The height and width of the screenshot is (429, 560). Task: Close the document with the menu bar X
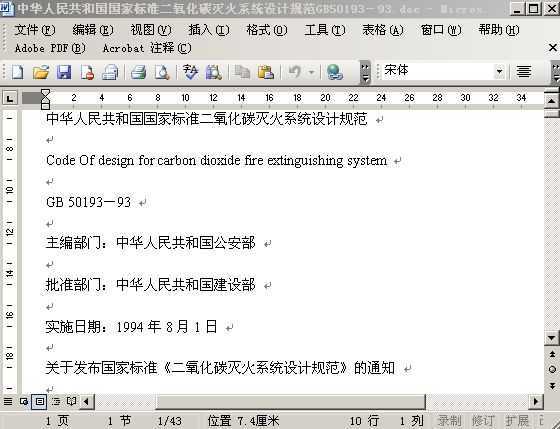(x=552, y=48)
